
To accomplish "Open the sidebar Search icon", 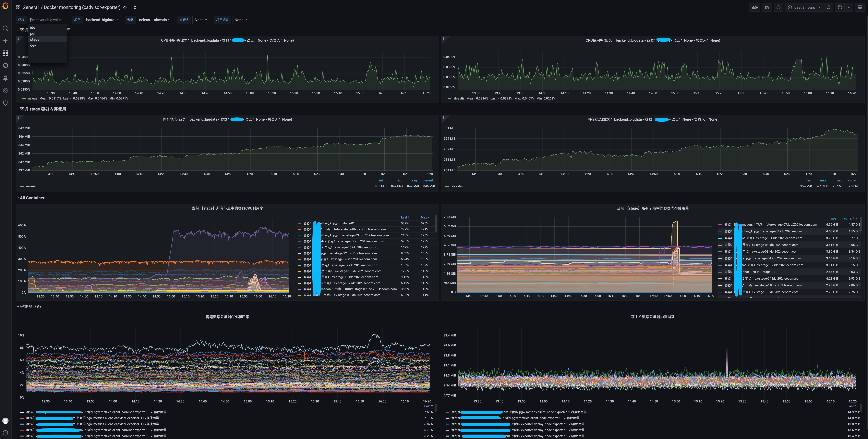I will [x=5, y=28].
